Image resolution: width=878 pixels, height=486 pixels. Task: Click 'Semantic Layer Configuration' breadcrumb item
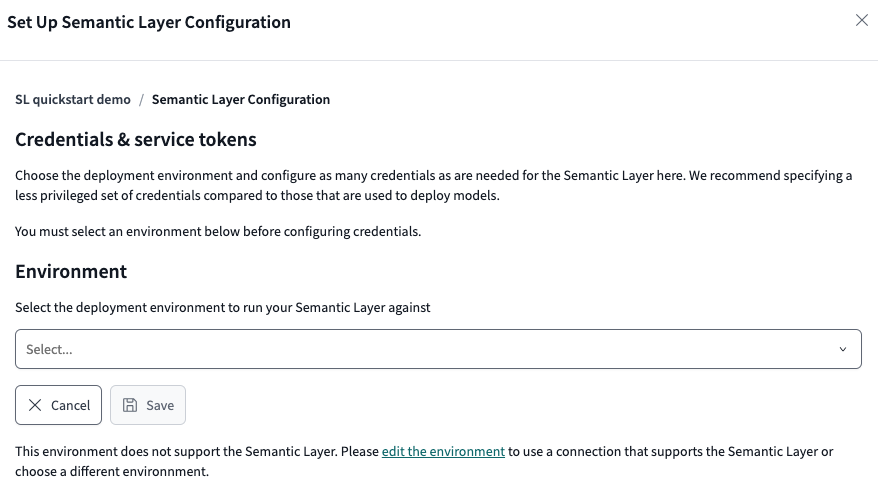point(241,100)
